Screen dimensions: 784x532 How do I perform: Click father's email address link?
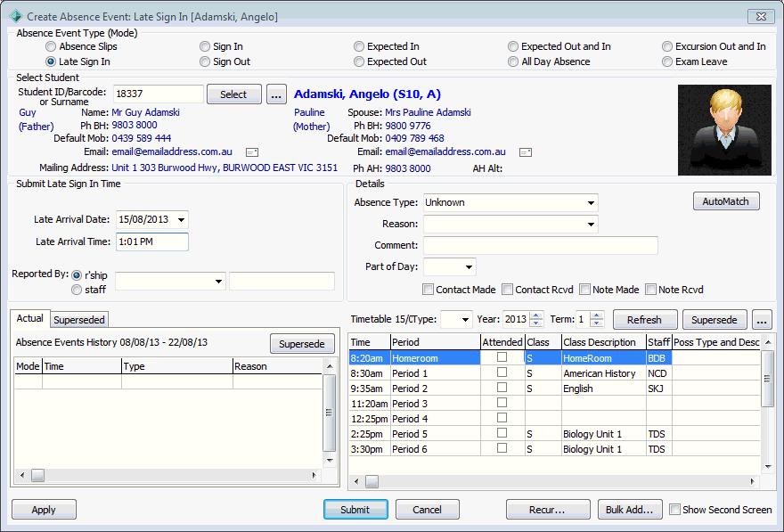click(x=172, y=152)
